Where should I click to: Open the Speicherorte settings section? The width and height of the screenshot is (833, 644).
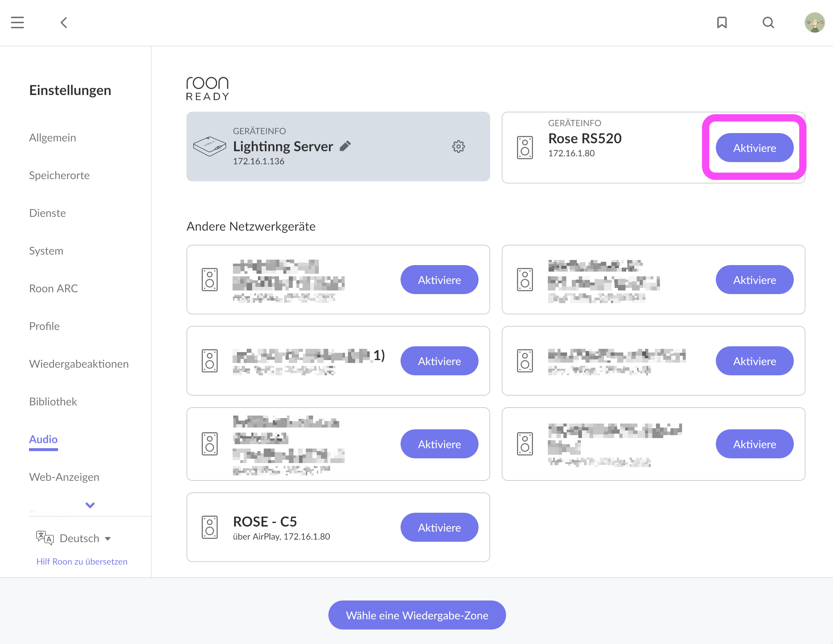(x=59, y=176)
